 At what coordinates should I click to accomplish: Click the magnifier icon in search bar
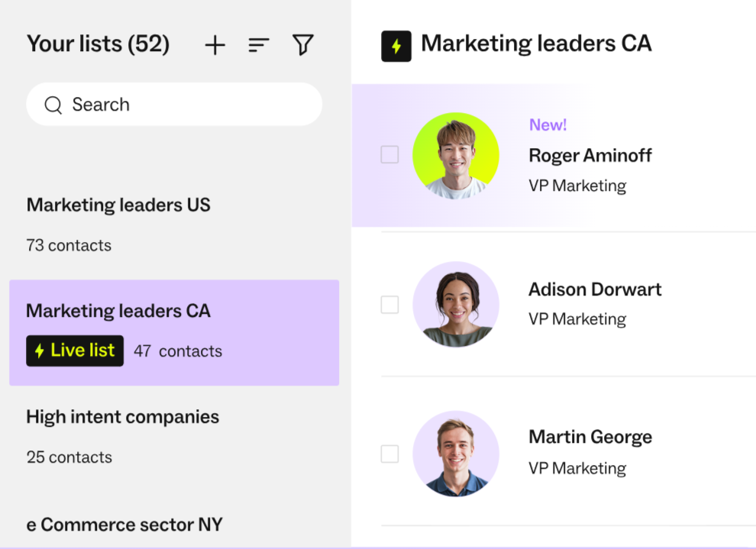coord(53,105)
